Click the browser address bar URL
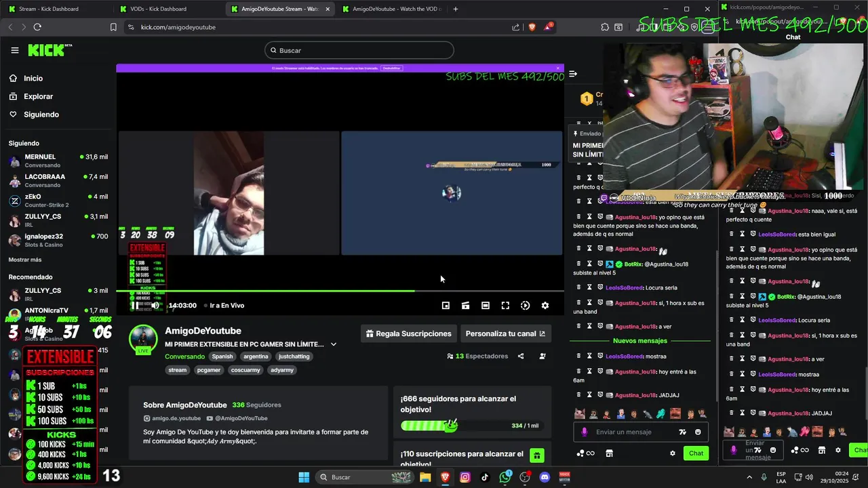868x488 pixels. tap(178, 27)
